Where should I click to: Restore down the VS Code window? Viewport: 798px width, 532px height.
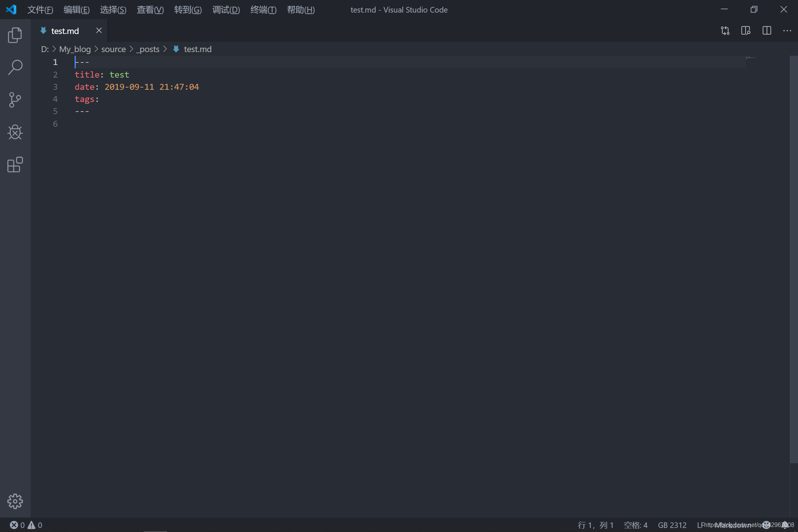pyautogui.click(x=754, y=10)
